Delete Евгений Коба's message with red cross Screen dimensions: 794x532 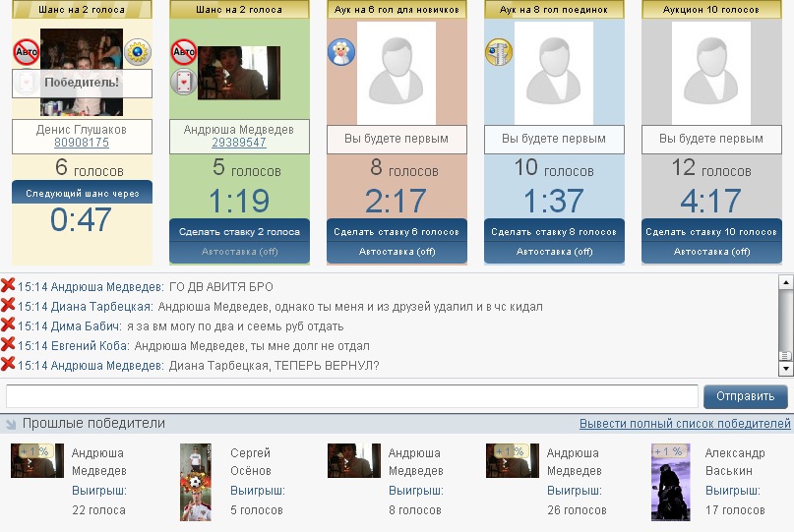(x=8, y=345)
